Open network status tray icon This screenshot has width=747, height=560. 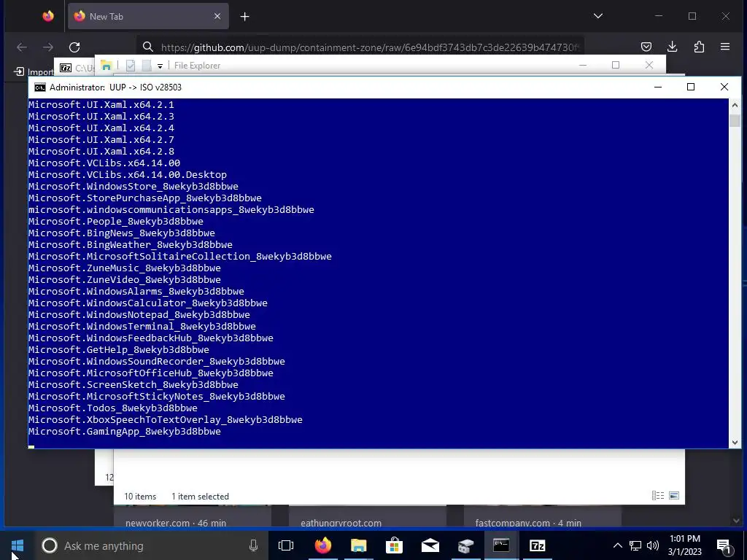pyautogui.click(x=635, y=545)
